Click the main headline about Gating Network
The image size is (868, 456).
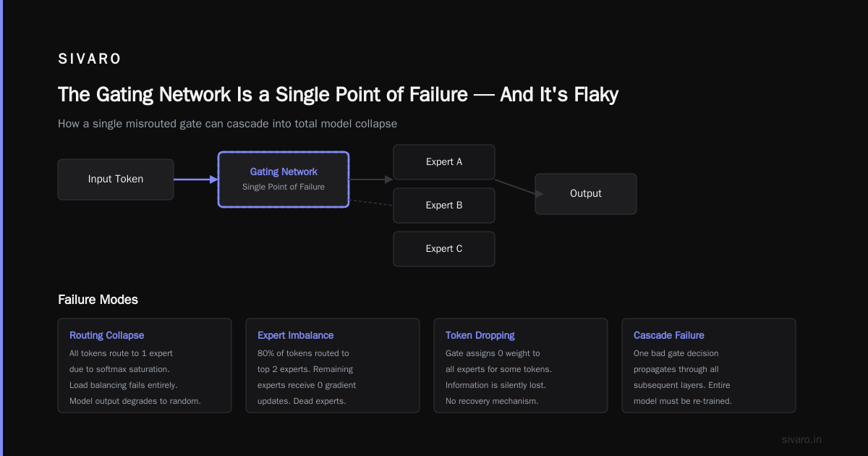coord(338,95)
